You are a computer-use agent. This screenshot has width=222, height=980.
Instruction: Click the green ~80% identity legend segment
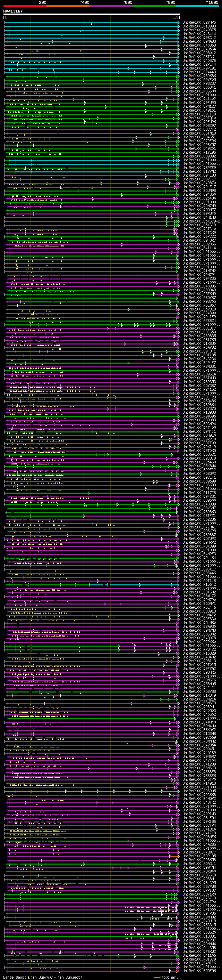(x=154, y=6)
